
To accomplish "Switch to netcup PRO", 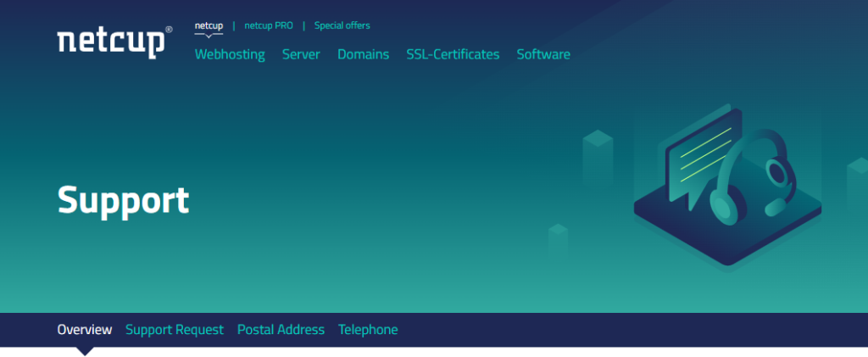I will point(269,25).
